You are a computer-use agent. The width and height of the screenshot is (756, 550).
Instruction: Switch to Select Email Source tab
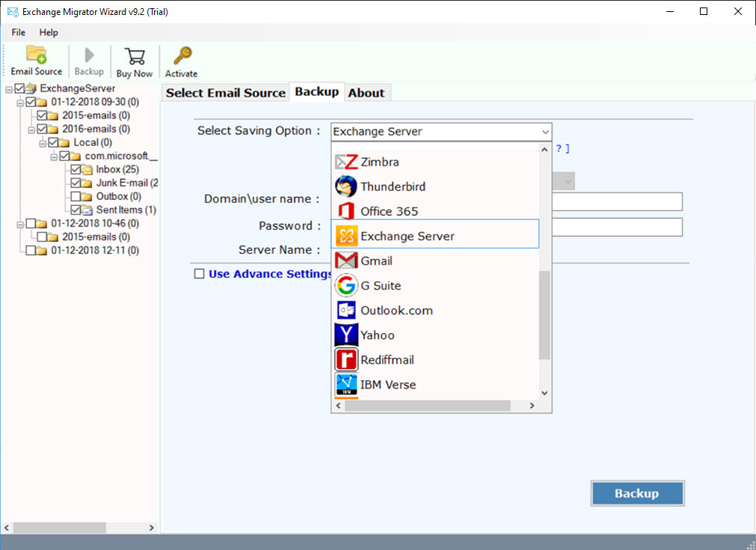click(x=226, y=93)
